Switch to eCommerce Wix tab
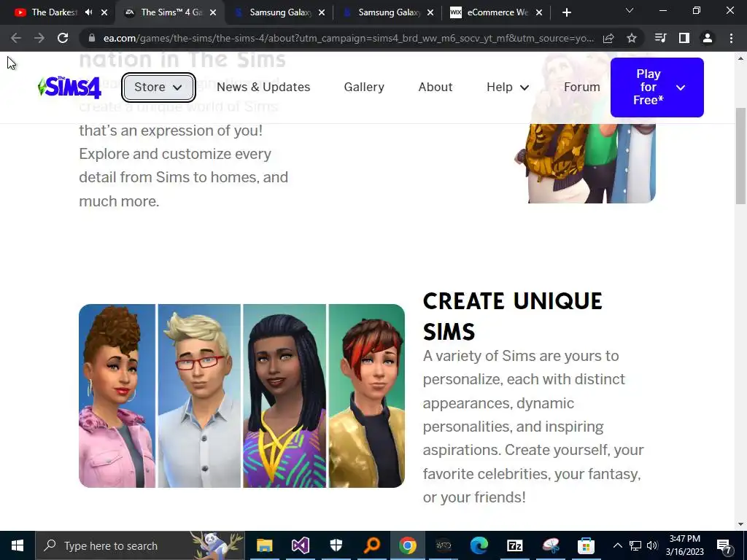Viewport: 747px width, 560px height. (x=498, y=12)
